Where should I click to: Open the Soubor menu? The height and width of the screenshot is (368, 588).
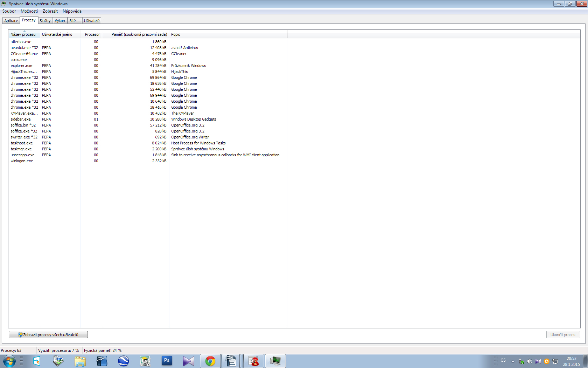pyautogui.click(x=9, y=11)
